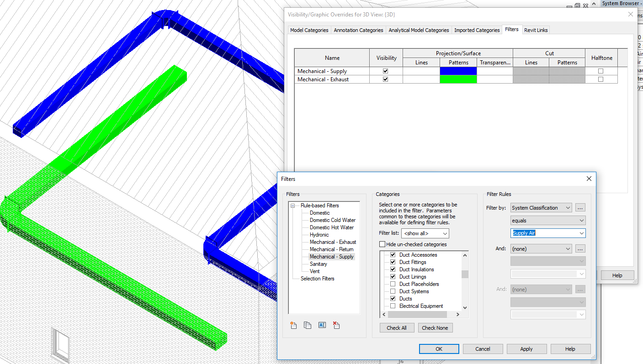Select Mechanical - Return in the filters list
Viewport: 643px width, 364px height.
pos(332,249)
